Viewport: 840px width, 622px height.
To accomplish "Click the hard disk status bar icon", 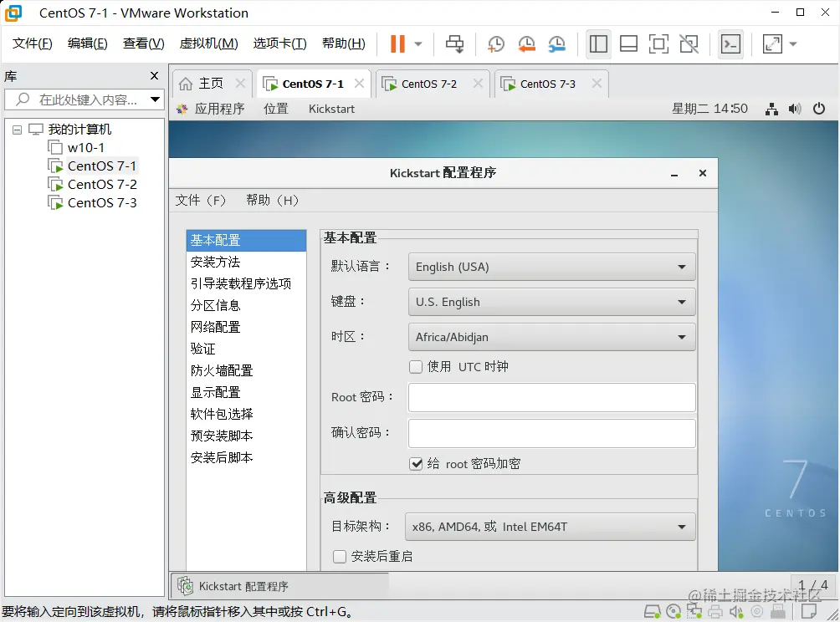I will click(x=652, y=611).
